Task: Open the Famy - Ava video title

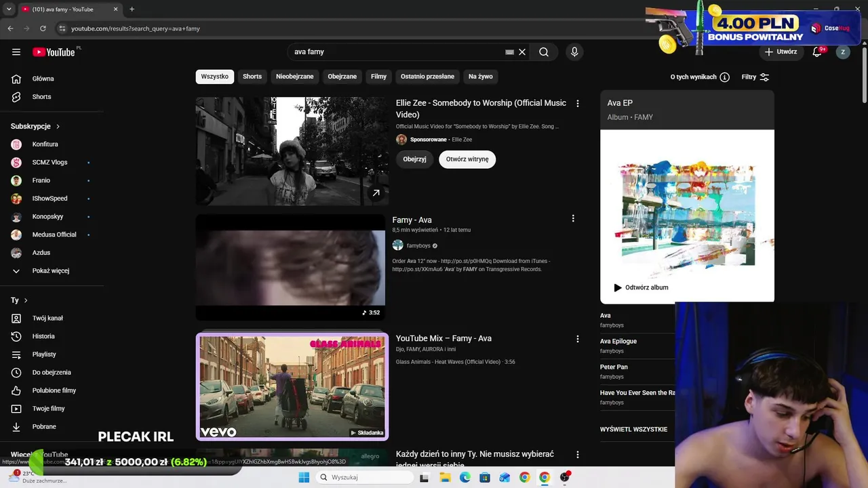Action: pyautogui.click(x=412, y=220)
